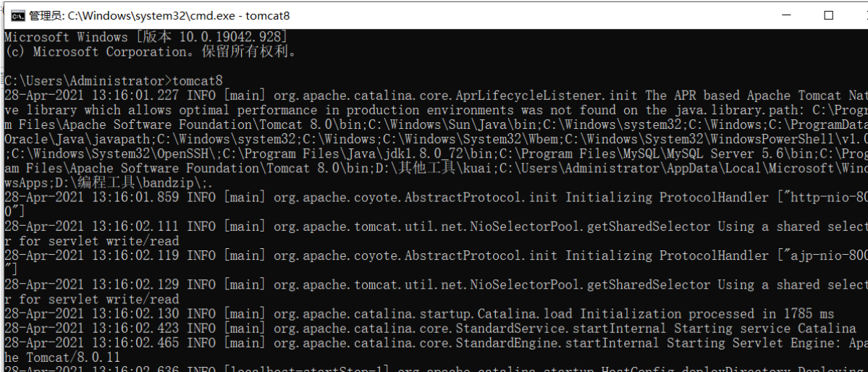
Task: Click the Microsoft Windows version 10.0.19042.928 line
Action: tap(145, 37)
